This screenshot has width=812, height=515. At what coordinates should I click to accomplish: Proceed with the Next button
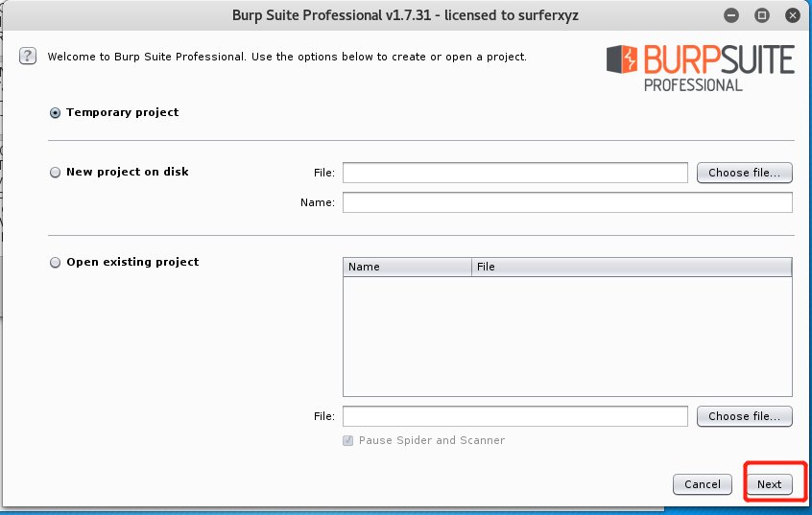coord(770,484)
